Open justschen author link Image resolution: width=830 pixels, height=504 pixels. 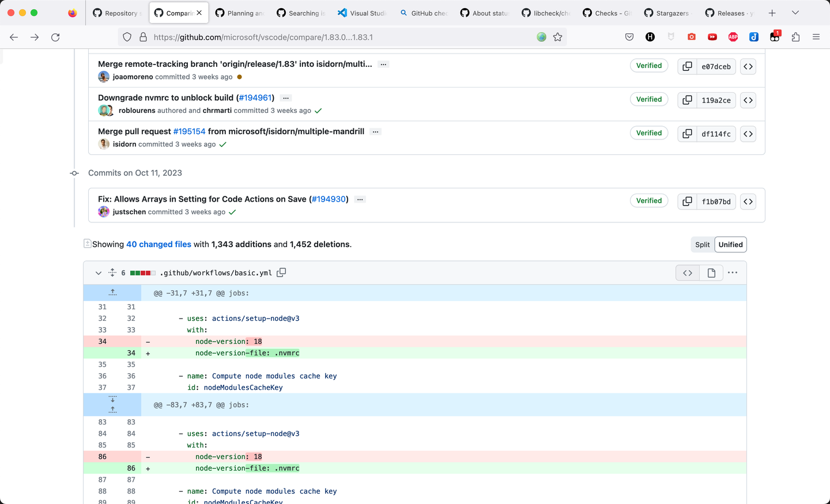coord(129,212)
